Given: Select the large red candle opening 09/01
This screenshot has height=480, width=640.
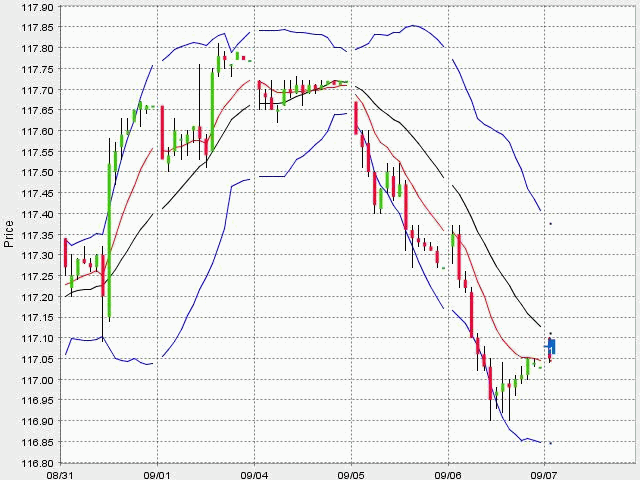Looking at the screenshot, I should click(162, 132).
